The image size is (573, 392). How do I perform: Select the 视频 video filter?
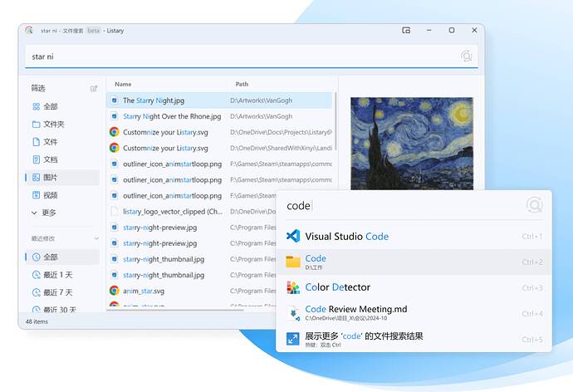(62, 195)
